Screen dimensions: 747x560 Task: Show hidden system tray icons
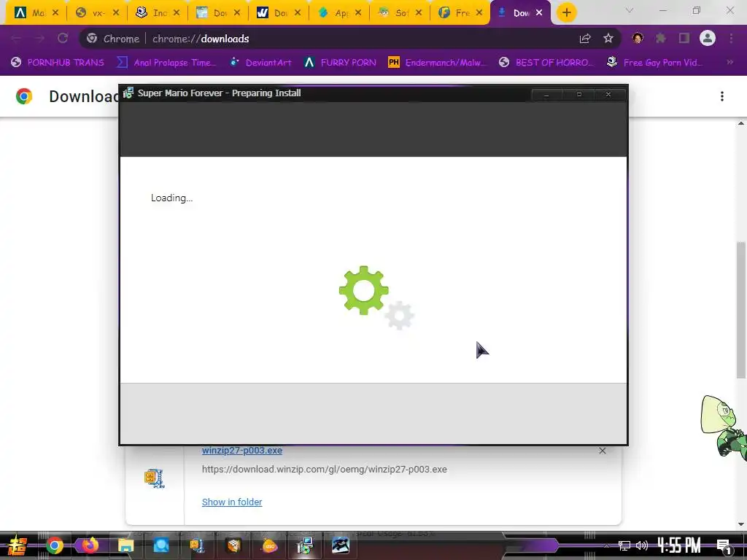606,546
